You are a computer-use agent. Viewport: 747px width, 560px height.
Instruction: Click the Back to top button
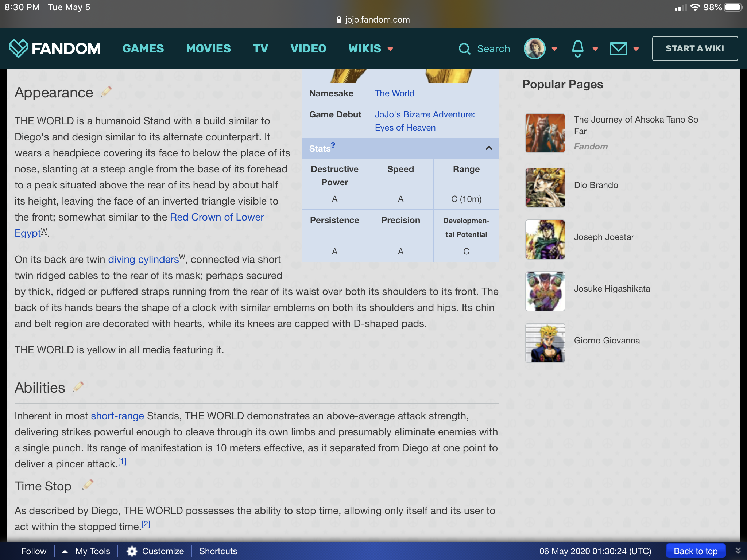point(695,551)
